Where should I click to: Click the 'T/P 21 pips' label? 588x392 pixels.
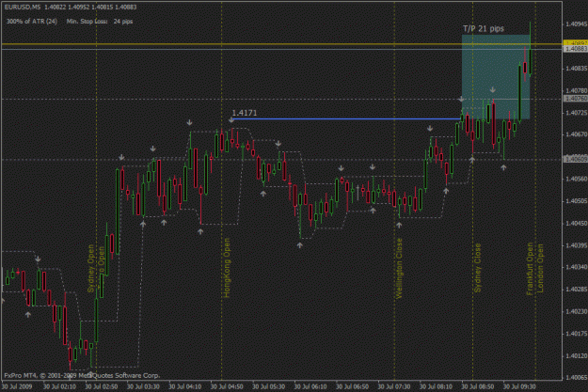[x=484, y=28]
